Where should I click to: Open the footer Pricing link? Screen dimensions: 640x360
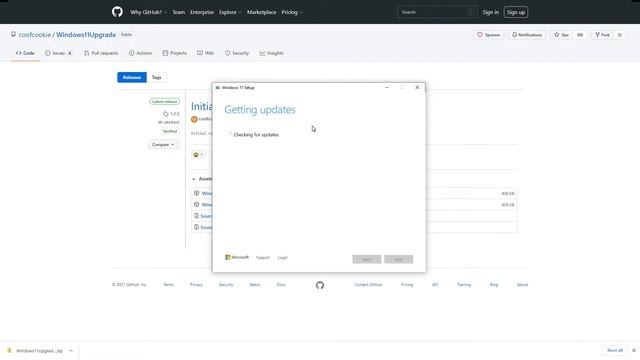click(x=407, y=284)
